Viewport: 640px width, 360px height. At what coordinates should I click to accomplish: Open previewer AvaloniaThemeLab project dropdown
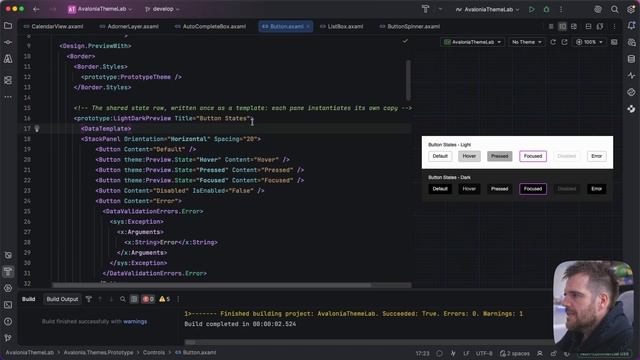click(x=472, y=42)
